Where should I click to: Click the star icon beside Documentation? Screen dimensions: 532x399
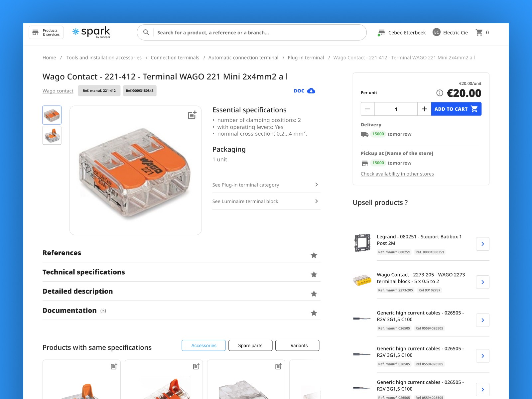click(314, 313)
